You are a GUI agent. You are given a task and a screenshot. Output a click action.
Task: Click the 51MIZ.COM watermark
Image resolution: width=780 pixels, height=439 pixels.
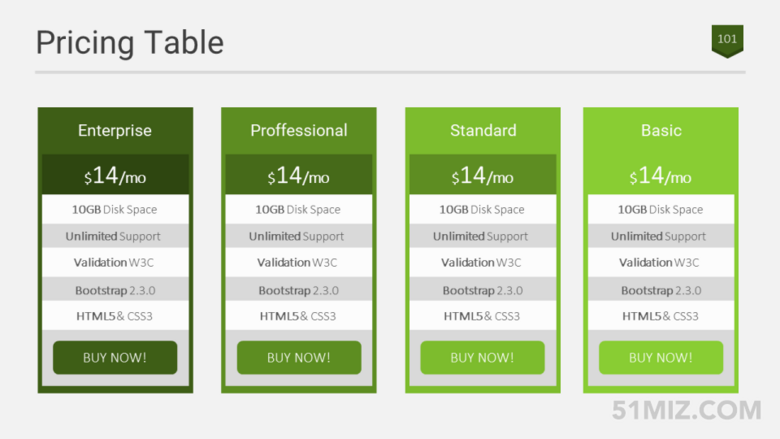point(686,410)
